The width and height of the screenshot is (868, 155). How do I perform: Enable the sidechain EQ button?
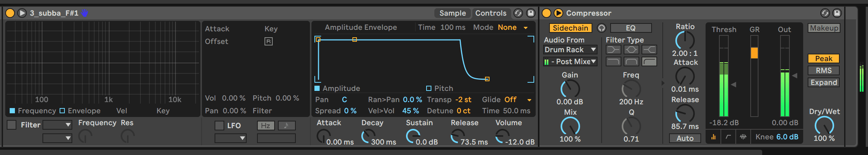coord(631,28)
